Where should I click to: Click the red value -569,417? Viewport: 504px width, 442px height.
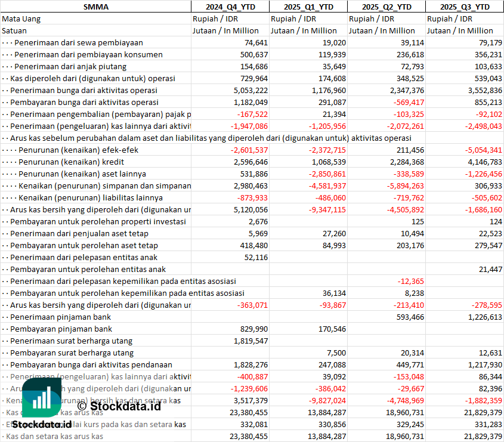(x=409, y=102)
